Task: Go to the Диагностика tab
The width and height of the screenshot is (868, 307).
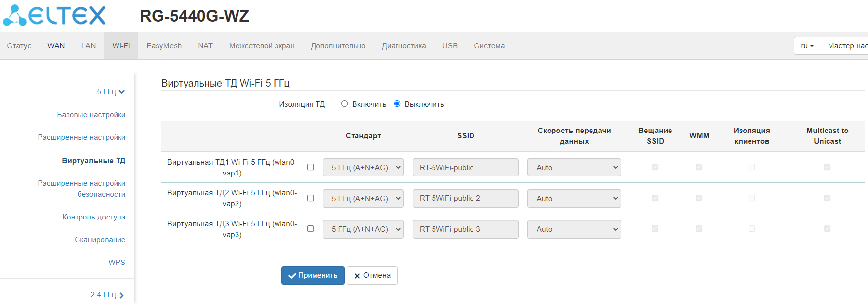Action: (x=403, y=46)
